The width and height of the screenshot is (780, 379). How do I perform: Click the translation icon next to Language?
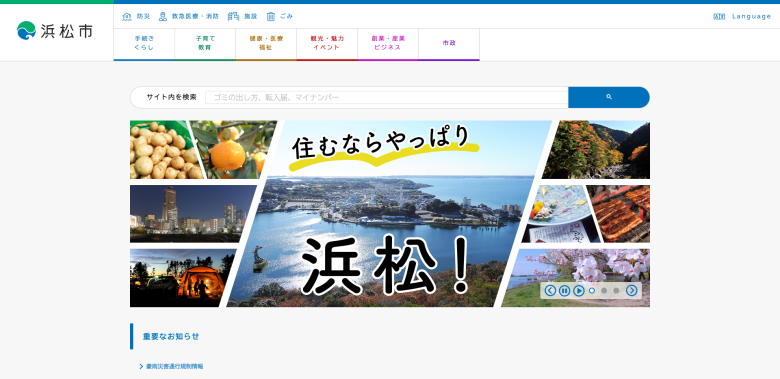click(719, 16)
